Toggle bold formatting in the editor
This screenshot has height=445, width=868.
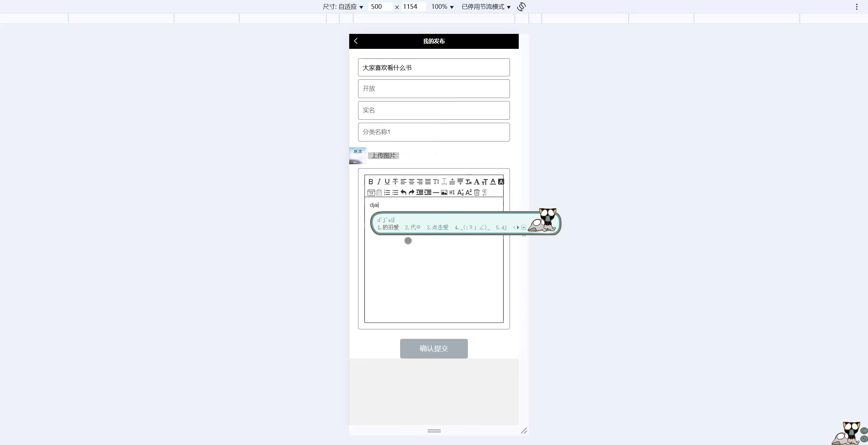pyautogui.click(x=371, y=182)
